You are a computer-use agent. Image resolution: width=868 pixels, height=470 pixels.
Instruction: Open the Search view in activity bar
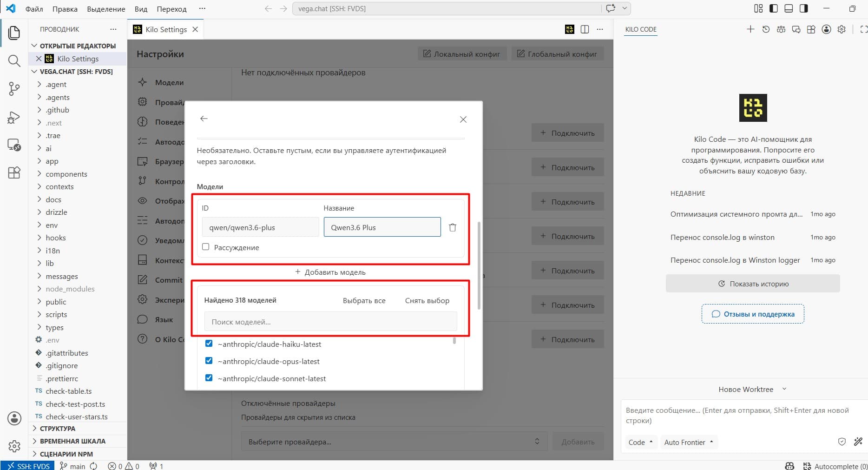pyautogui.click(x=14, y=61)
